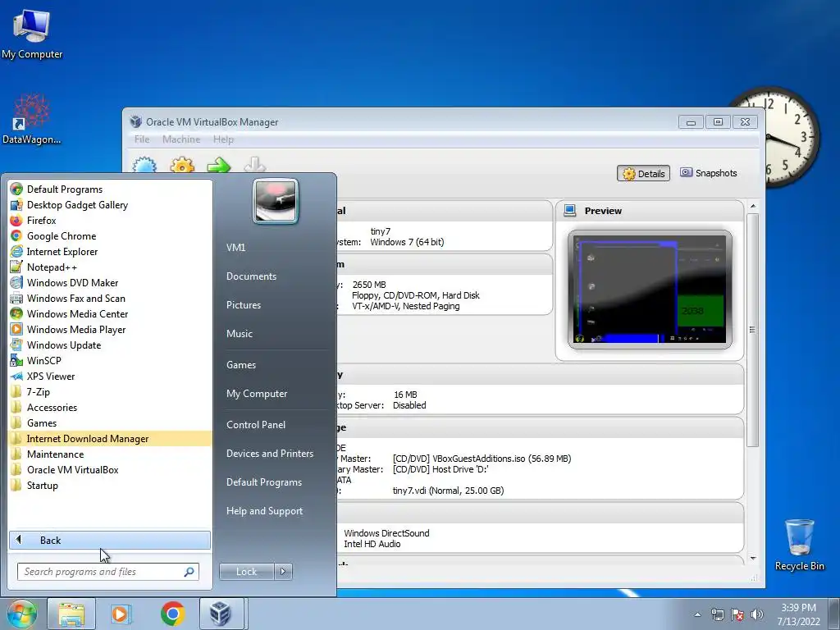
Task: Click the VBoxGuestAdditions.iso storage entry
Action: [482, 459]
